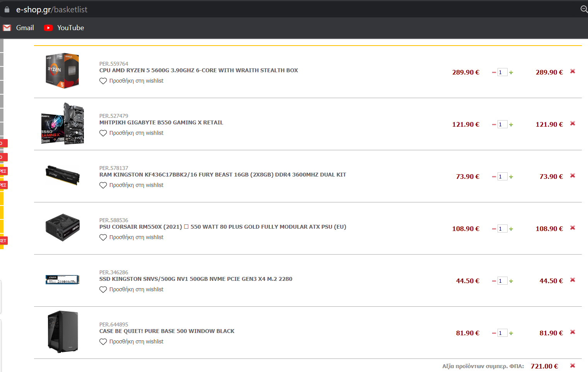This screenshot has height=372, width=588.
Task: Select the 721.00 € total amount
Action: pyautogui.click(x=544, y=366)
